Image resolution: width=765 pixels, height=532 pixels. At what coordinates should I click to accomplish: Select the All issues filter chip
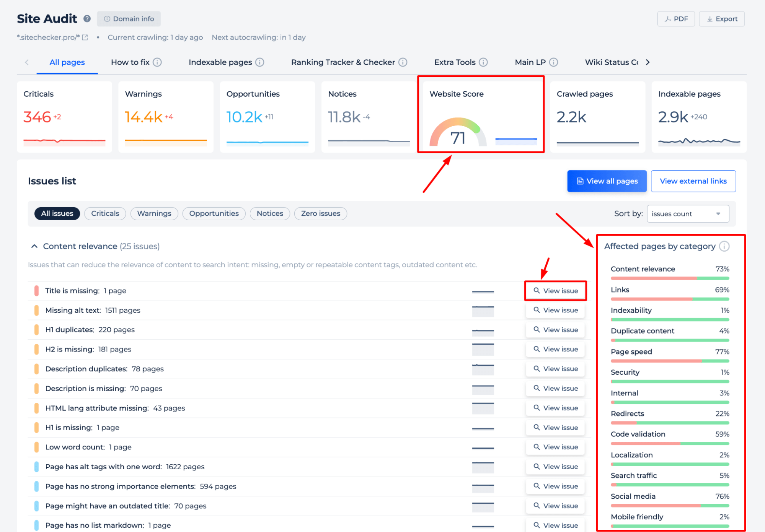pos(57,213)
